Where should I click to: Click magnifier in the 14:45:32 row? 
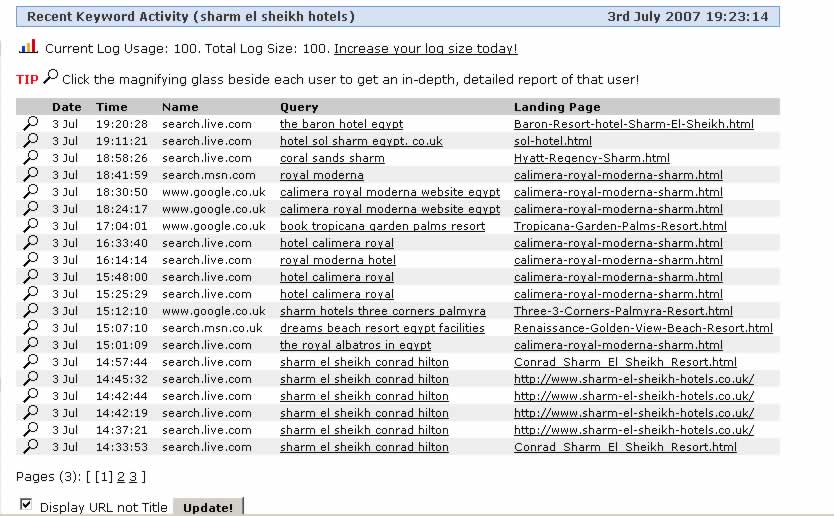(31, 379)
